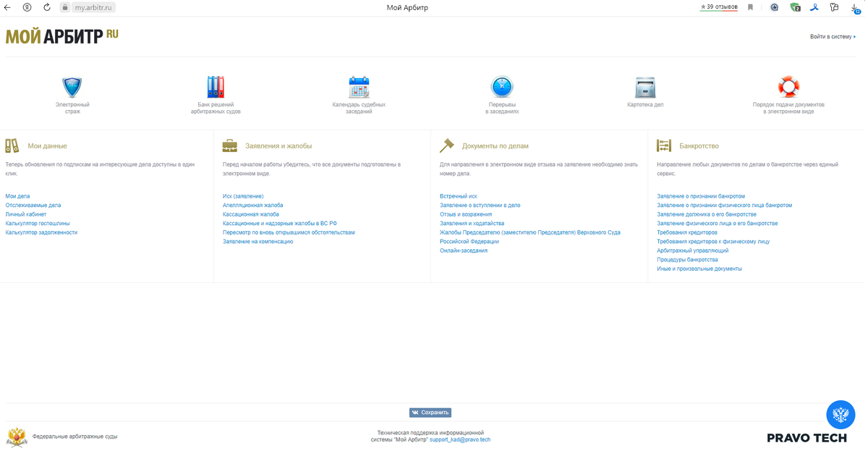Open Заявления и ходатайства link
The image size is (868, 451).
472,224
